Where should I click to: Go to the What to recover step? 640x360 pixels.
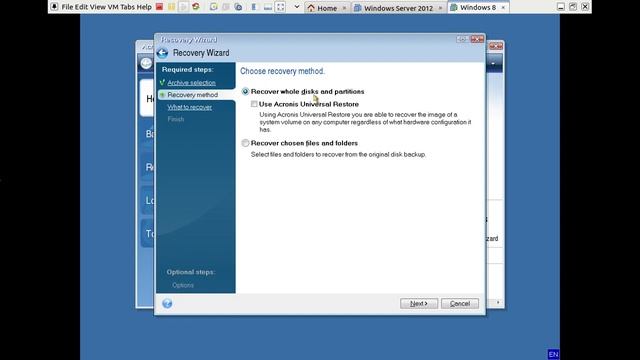189,107
